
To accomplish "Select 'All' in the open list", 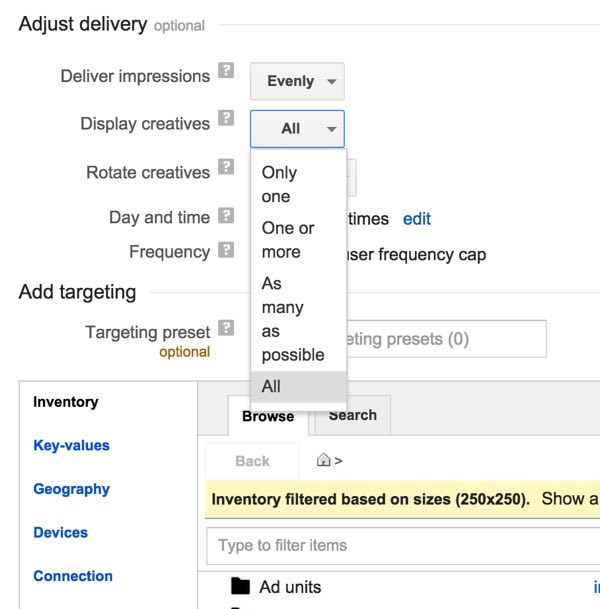I will (x=272, y=386).
